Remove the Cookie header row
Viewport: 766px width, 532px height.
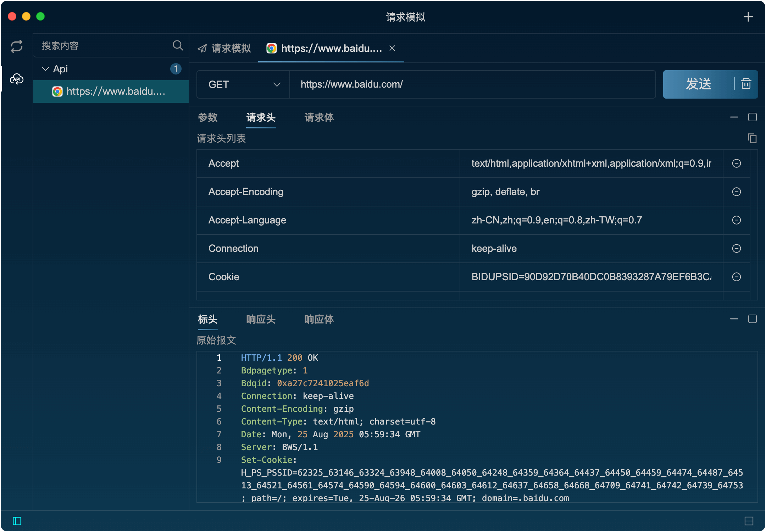point(737,277)
